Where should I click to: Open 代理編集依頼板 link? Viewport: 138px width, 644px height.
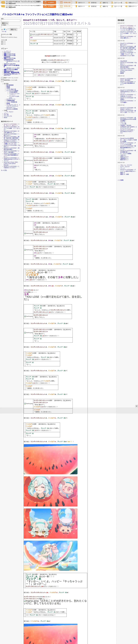click(11, 100)
